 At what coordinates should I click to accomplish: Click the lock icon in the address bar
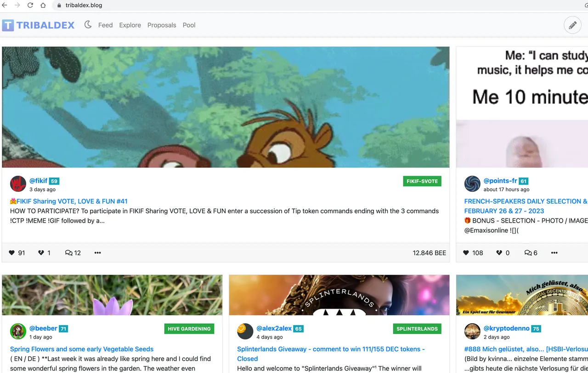pyautogui.click(x=59, y=6)
